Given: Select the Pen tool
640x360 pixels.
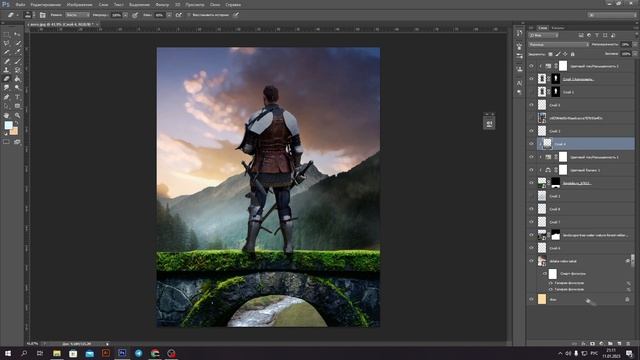Looking at the screenshot, I should [7, 97].
